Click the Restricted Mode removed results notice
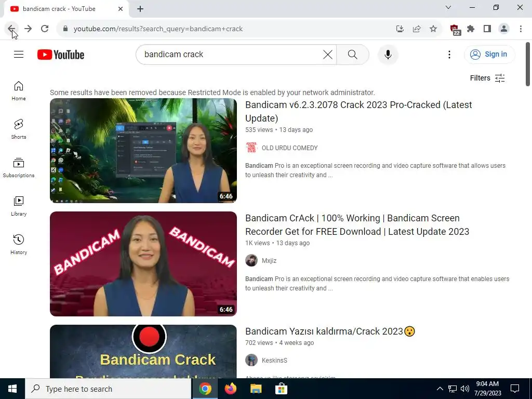The height and width of the screenshot is (399, 532). (212, 92)
